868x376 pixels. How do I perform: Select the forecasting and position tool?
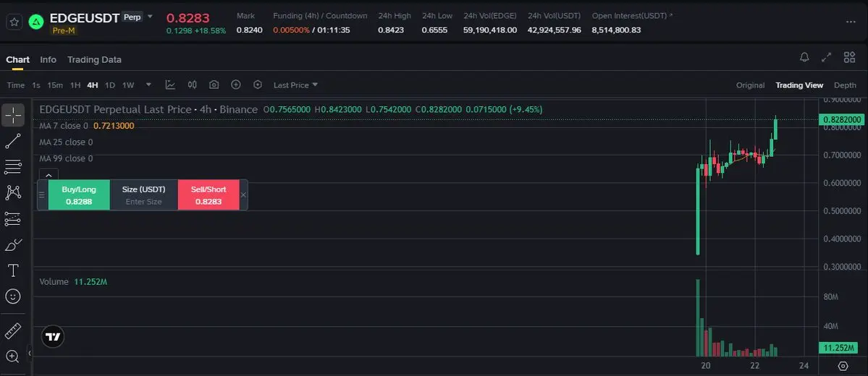pos(13,219)
